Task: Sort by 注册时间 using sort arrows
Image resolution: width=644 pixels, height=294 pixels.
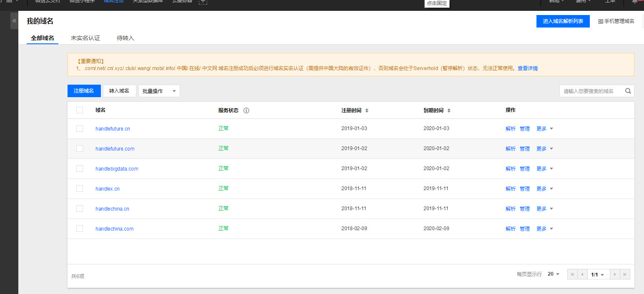Action: pos(367,111)
